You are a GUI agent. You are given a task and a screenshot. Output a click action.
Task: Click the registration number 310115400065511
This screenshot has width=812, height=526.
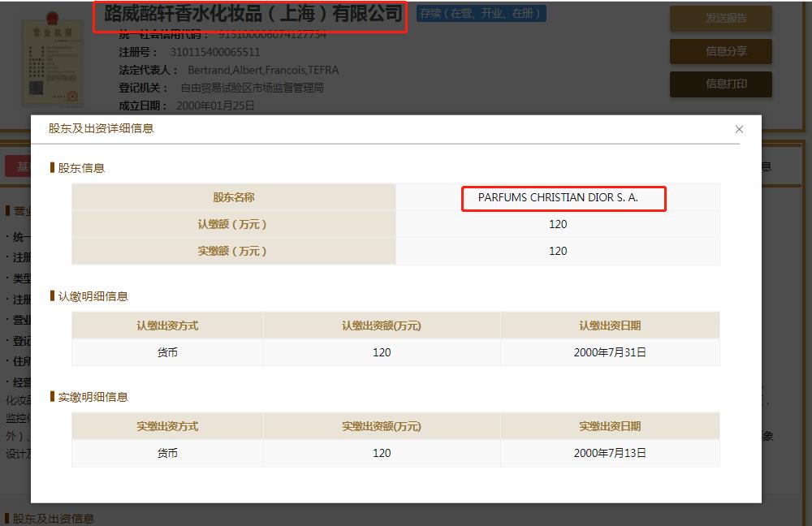click(x=215, y=52)
